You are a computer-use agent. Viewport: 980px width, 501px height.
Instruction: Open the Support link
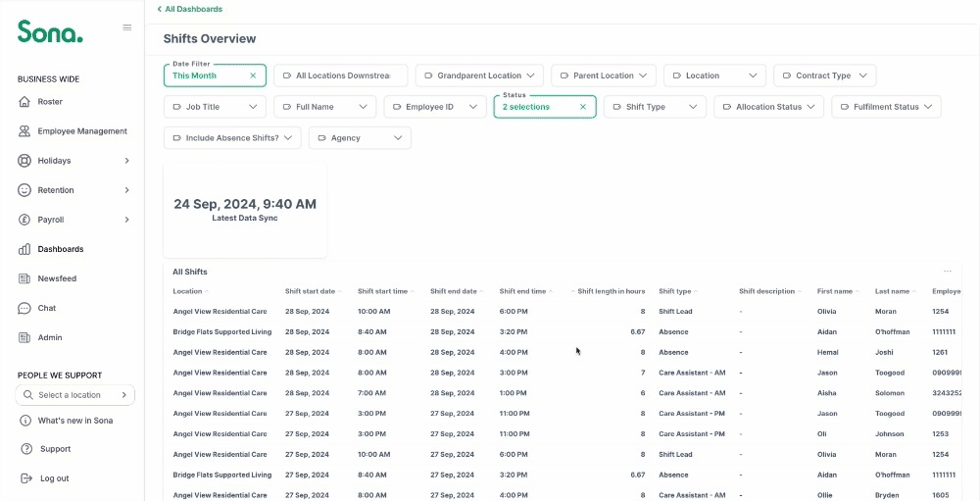point(56,449)
